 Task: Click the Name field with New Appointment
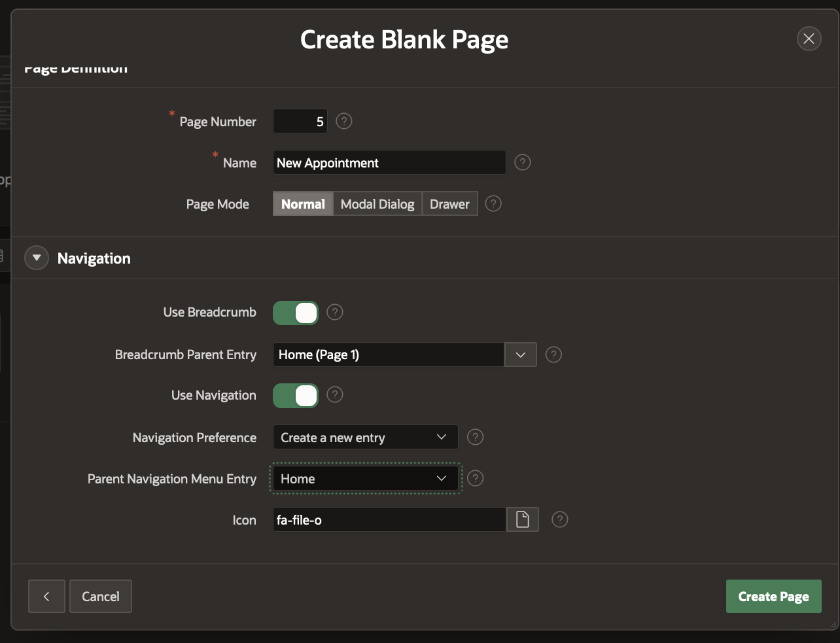tap(389, 162)
